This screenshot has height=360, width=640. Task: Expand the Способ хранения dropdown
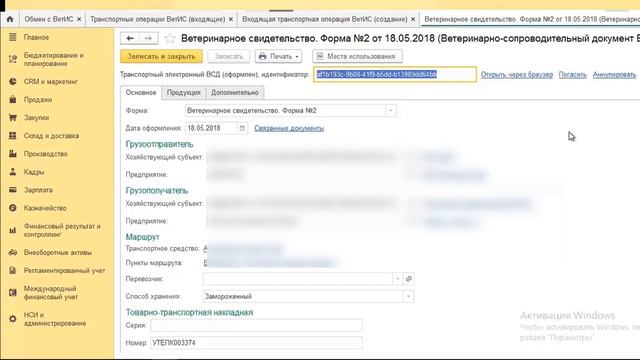pos(408,296)
